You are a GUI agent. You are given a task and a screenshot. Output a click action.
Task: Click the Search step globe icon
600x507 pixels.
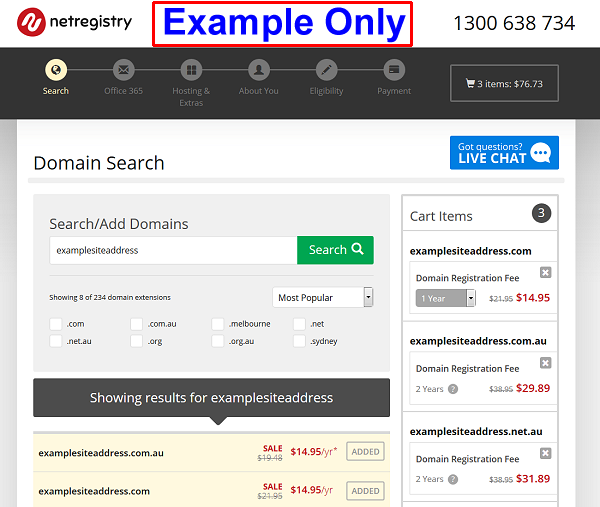pyautogui.click(x=56, y=70)
